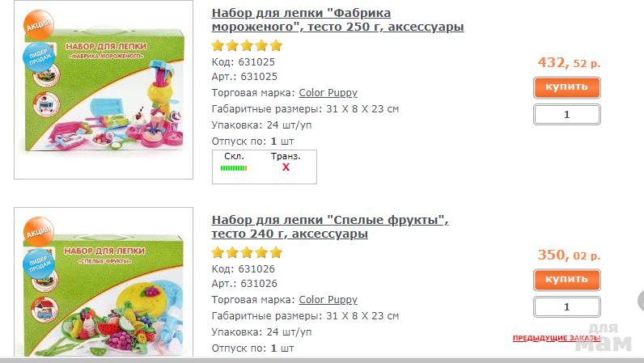Click the АКЦИЯ badge on the ice cream set

click(x=39, y=25)
